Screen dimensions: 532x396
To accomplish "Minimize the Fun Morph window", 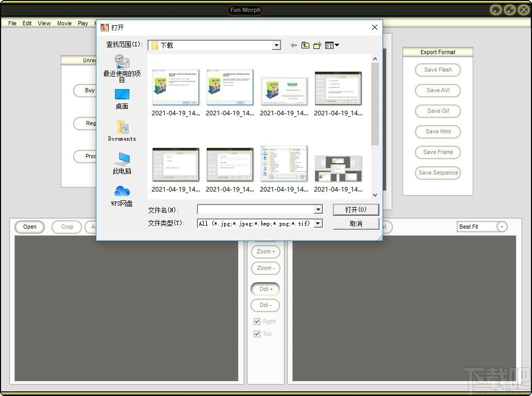I will coord(496,10).
